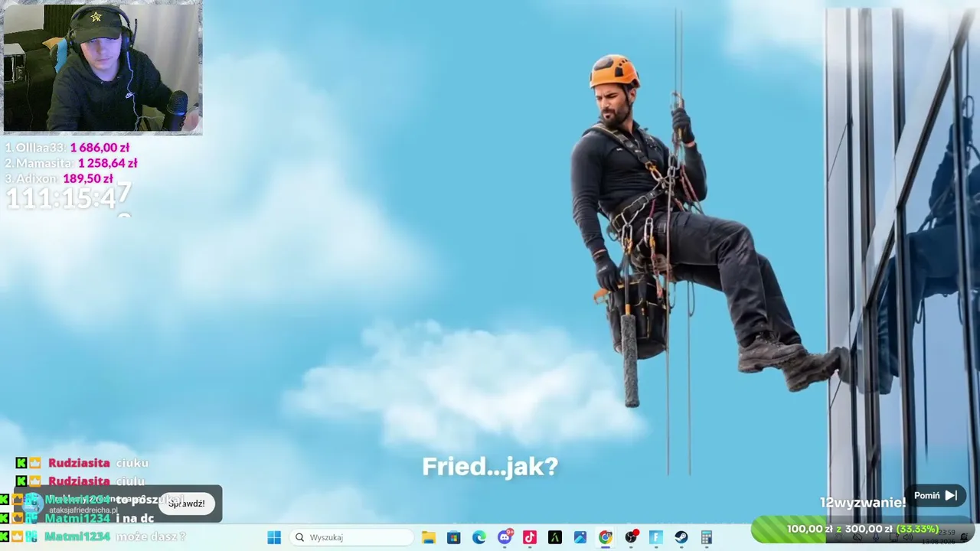Screen dimensions: 980x551
Task: Click the Wyszukaj taskbar search field
Action: tap(352, 537)
